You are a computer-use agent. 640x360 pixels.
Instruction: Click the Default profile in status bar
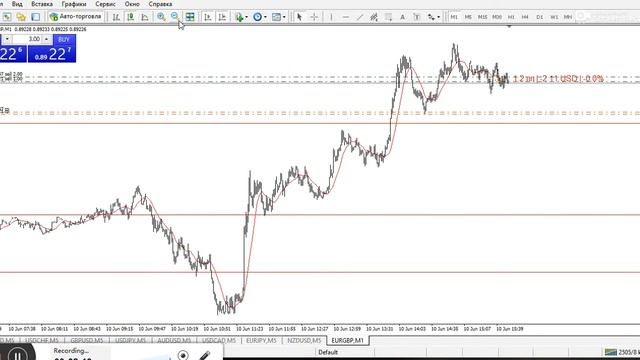327,352
